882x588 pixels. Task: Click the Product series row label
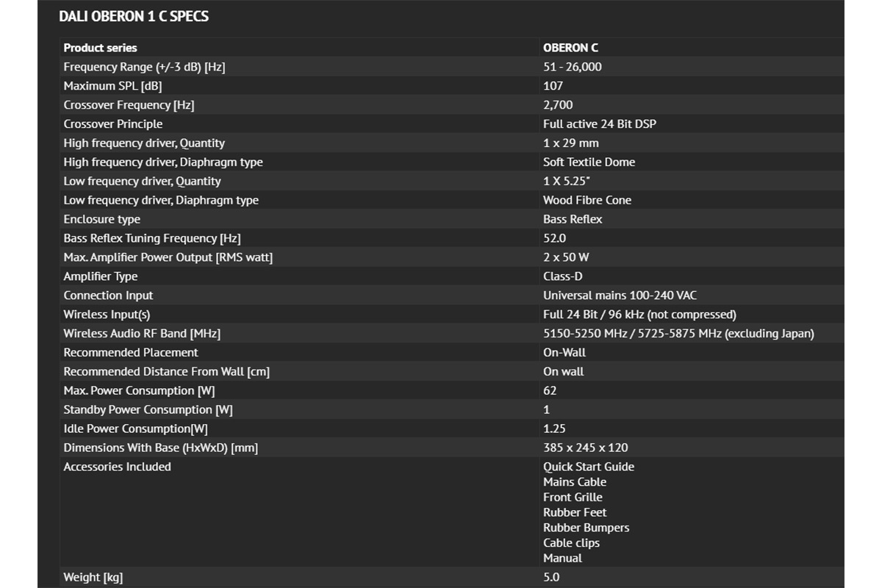(100, 48)
